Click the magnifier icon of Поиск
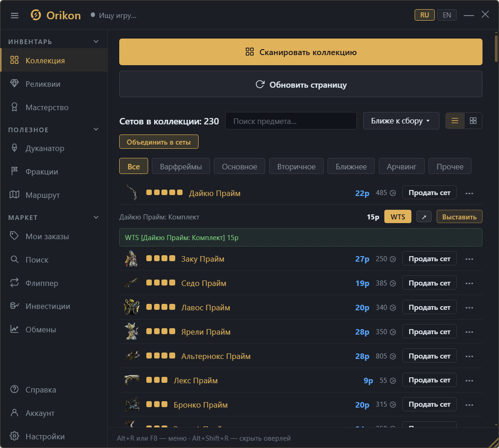Image resolution: width=499 pixels, height=448 pixels. [14, 259]
